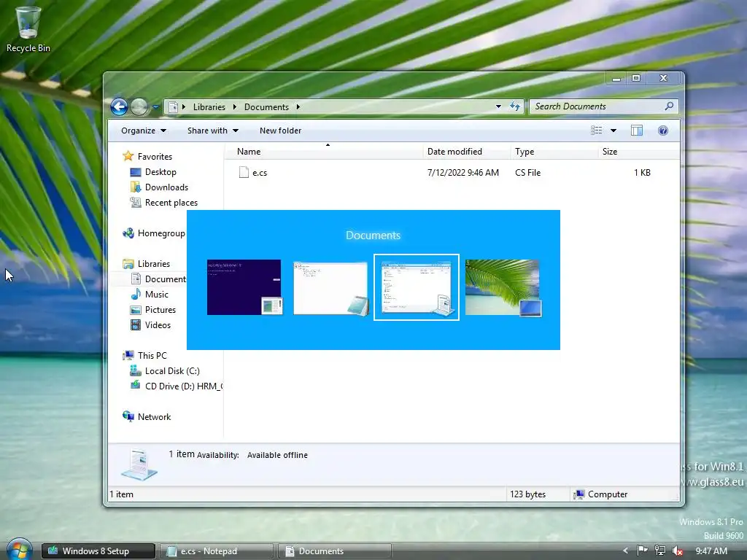Click the muted volume tray icon
The image size is (747, 560).
click(678, 551)
